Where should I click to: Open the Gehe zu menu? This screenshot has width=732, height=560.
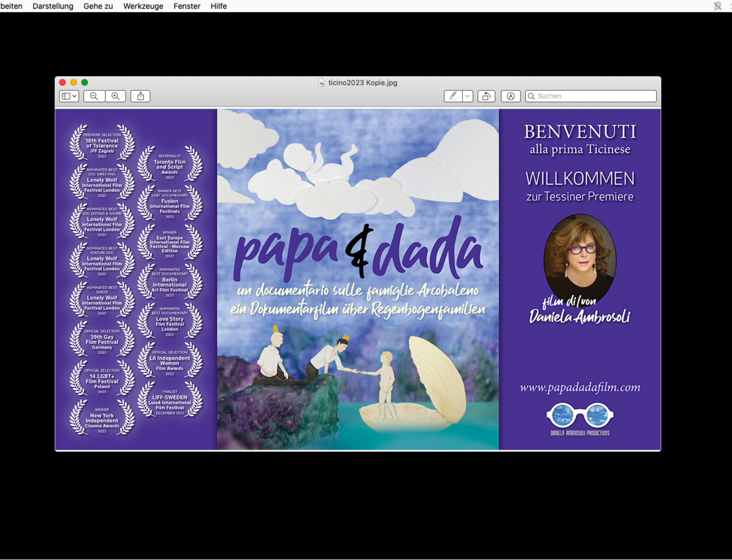(x=98, y=6)
